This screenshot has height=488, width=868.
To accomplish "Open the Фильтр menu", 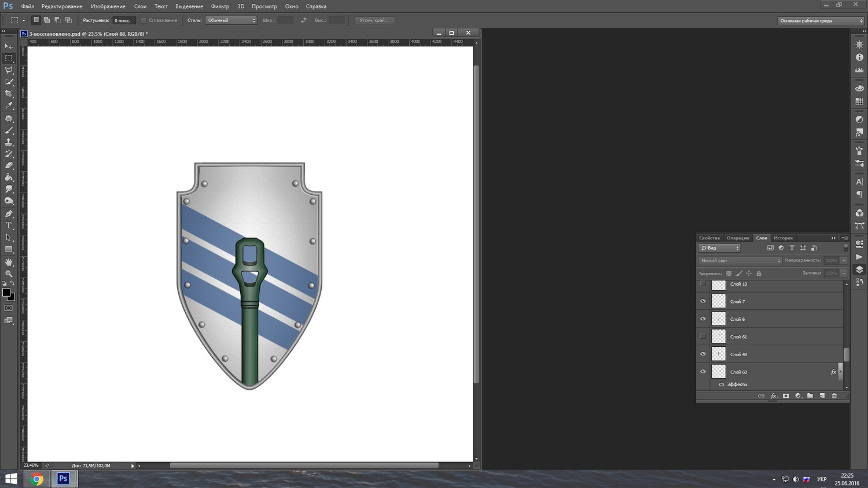I will (x=220, y=6).
